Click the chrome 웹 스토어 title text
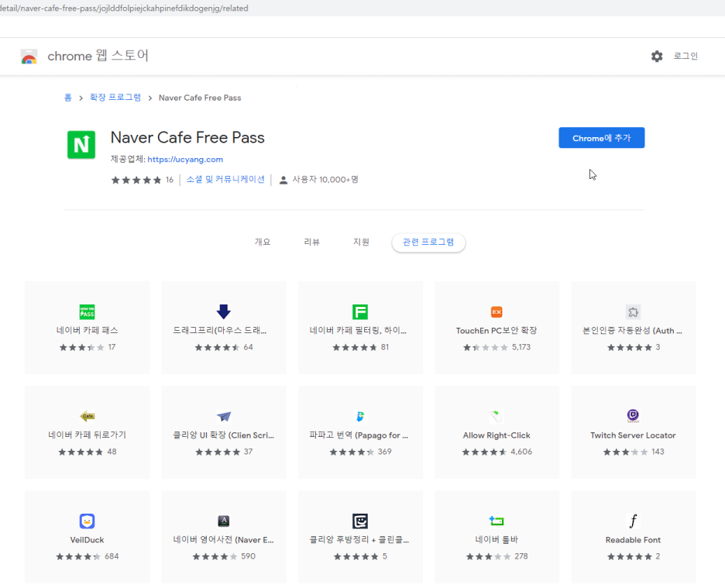Screen dimensions: 725x588 (x=98, y=56)
